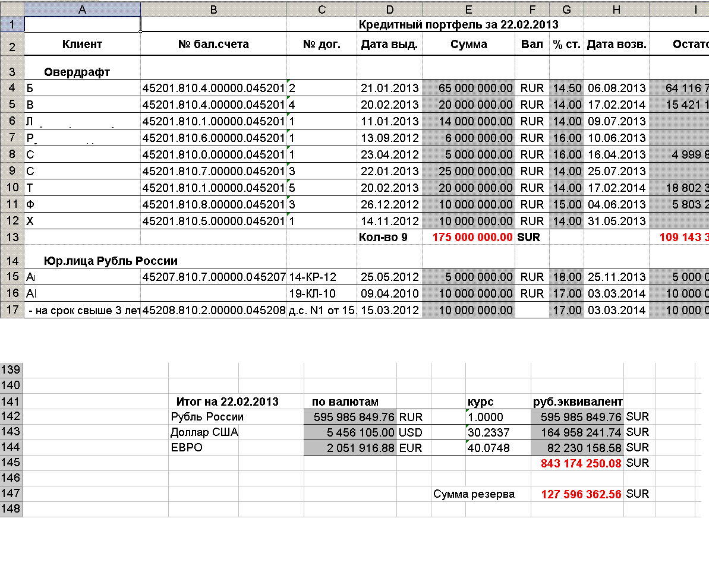Select the Клиент header cell
709x588 pixels.
click(82, 44)
